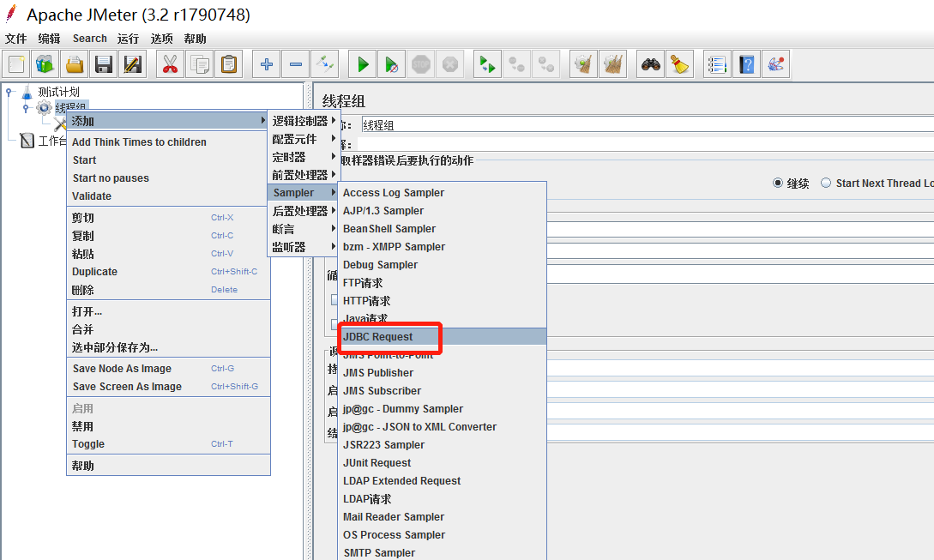Click the Shutdown toolbar icon
Viewport: 934px width, 560px height.
click(x=449, y=64)
